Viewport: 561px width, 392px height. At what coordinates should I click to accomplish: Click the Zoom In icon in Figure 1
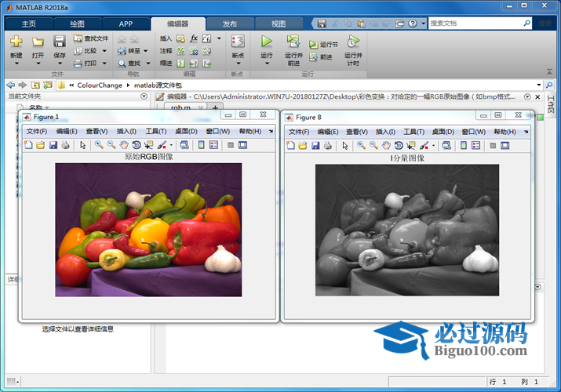coord(98,145)
